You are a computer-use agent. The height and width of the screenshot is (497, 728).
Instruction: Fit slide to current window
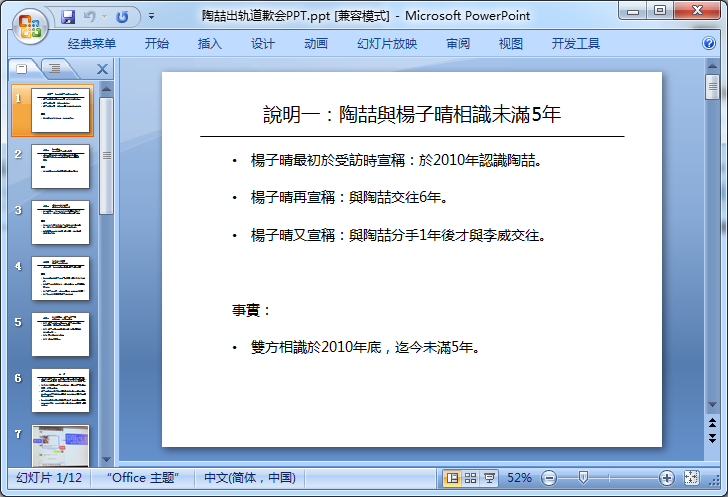pos(693,478)
